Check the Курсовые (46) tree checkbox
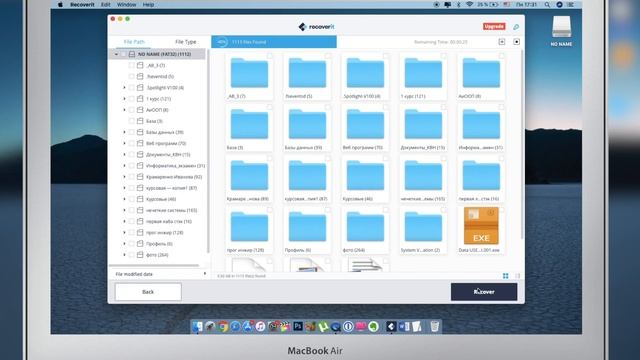The height and width of the screenshot is (360, 640). [x=131, y=199]
